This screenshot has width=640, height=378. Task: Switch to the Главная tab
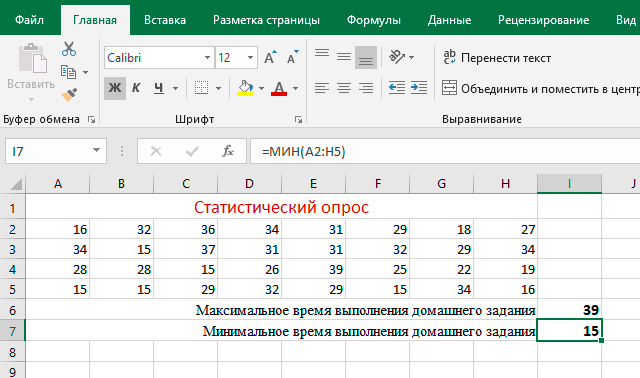tap(95, 20)
